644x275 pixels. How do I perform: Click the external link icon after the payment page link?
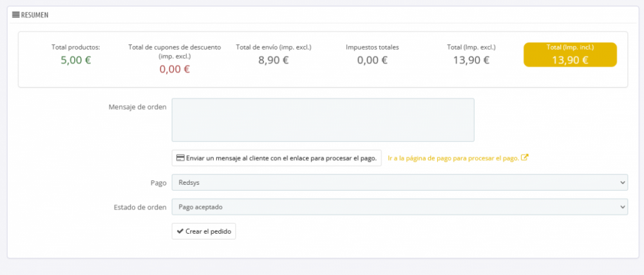525,158
